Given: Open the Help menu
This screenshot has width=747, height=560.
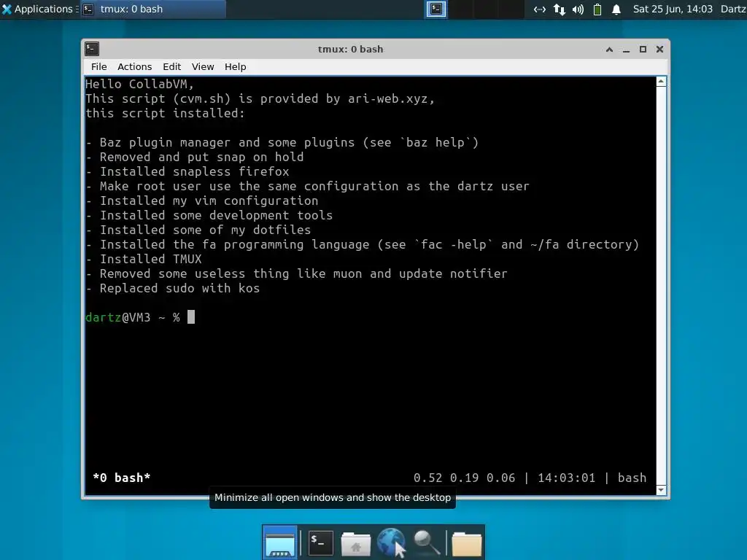Looking at the screenshot, I should pos(236,66).
